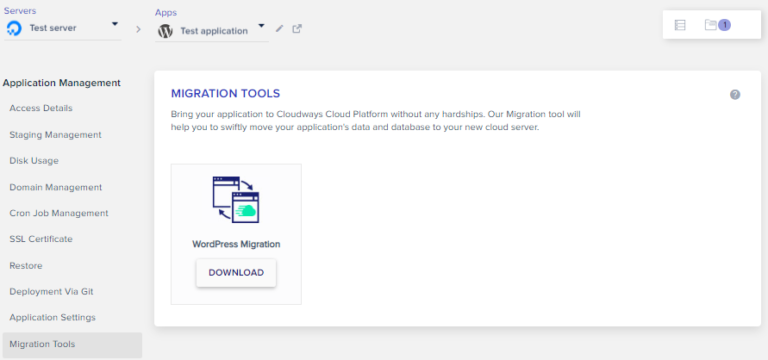The width and height of the screenshot is (768, 360).
Task: Open Access Details in sidebar
Action: 41,108
